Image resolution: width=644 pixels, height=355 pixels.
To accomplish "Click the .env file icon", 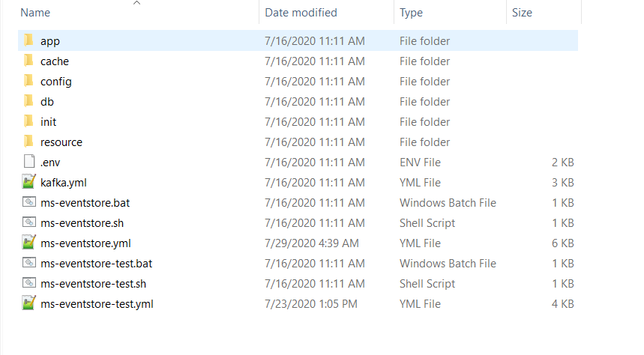I will [x=29, y=162].
